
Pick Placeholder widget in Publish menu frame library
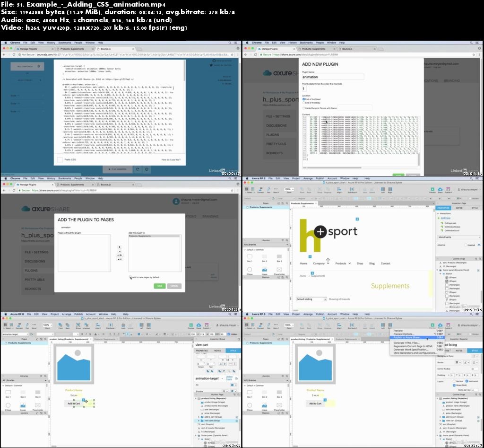pyautogui.click(x=279, y=406)
